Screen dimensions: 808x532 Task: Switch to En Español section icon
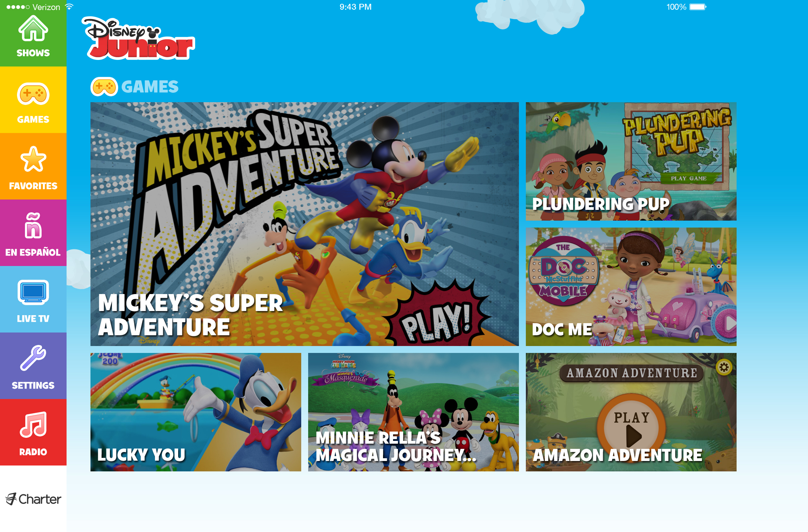pos(33,225)
